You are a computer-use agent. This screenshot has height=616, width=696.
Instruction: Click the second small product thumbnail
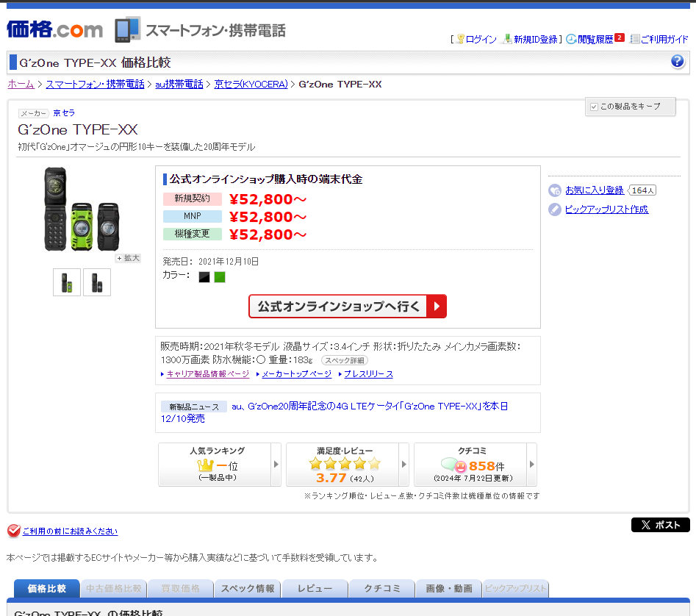click(97, 282)
